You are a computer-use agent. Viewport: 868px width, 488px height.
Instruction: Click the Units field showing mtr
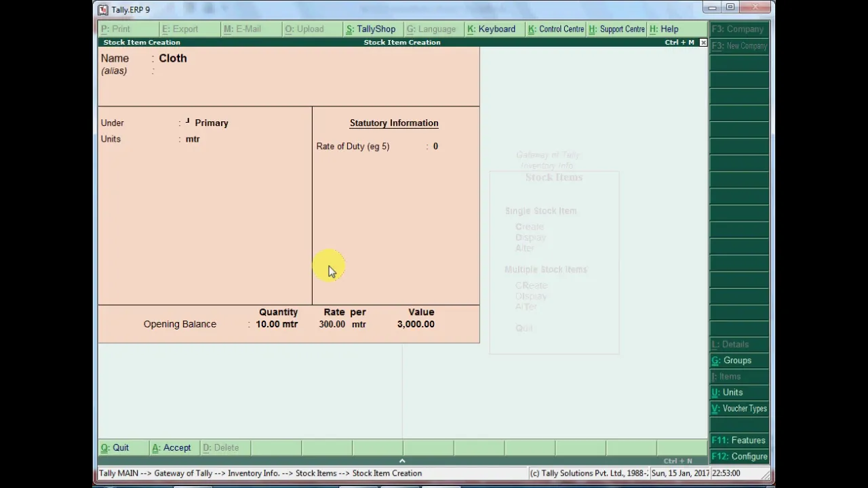193,139
